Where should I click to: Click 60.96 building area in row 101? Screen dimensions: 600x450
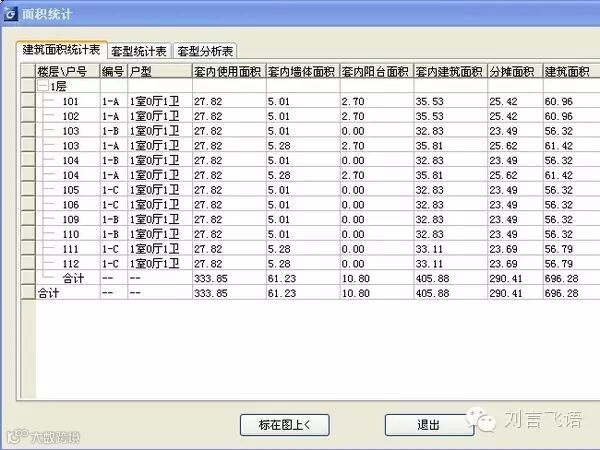click(x=559, y=101)
